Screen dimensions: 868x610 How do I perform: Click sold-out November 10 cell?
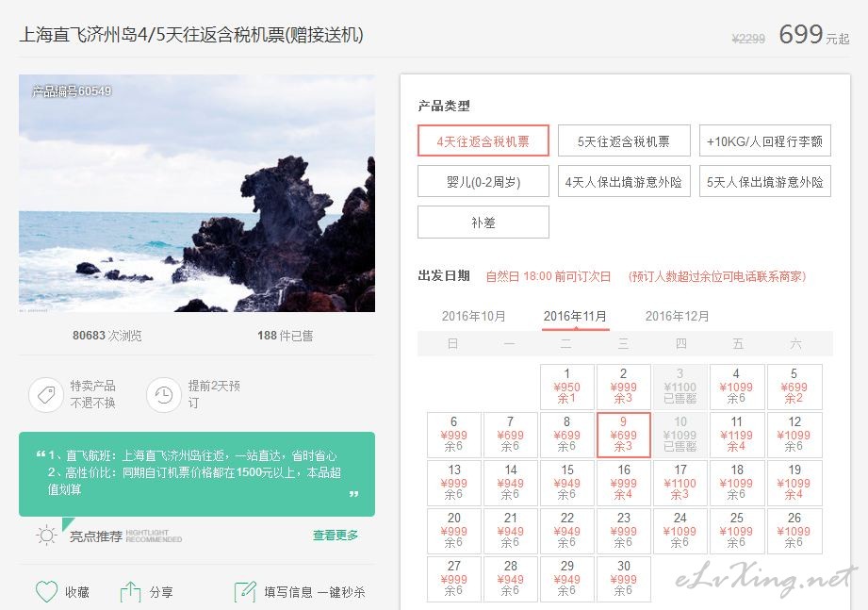(x=680, y=435)
